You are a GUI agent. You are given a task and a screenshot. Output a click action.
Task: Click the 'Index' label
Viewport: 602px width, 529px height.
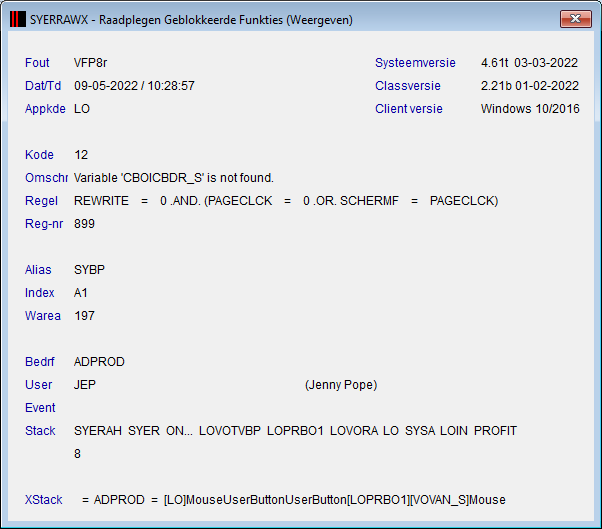40,293
